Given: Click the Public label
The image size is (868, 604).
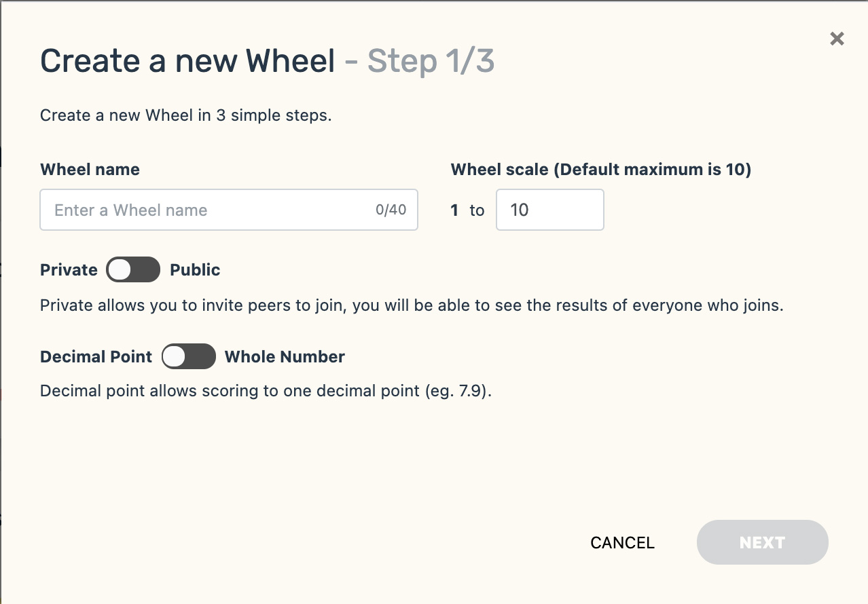Looking at the screenshot, I should [x=195, y=269].
